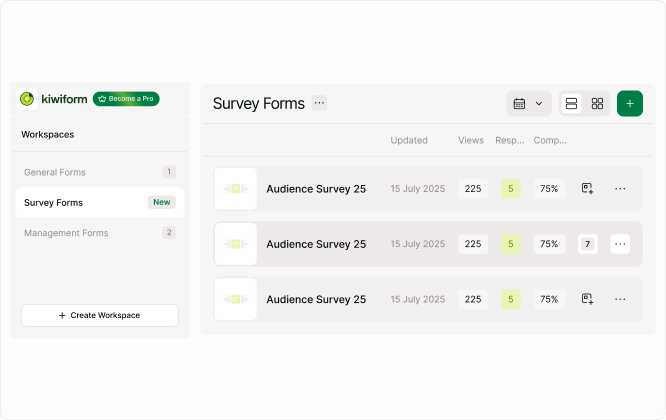Image resolution: width=666 pixels, height=420 pixels.
Task: Switch to grid view layout
Action: 597,103
